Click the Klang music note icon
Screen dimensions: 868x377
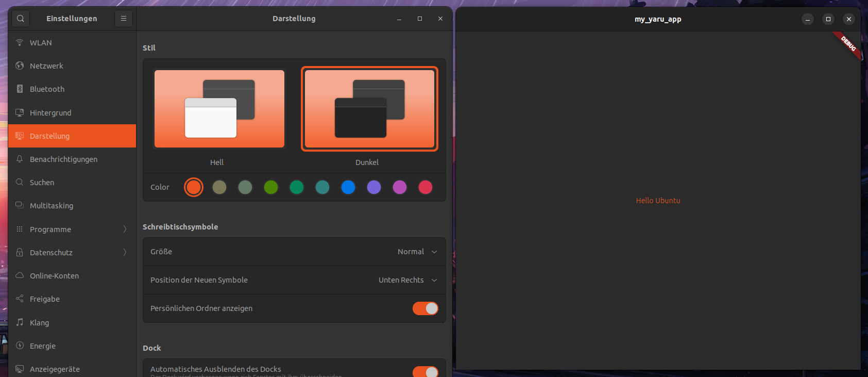[20, 322]
